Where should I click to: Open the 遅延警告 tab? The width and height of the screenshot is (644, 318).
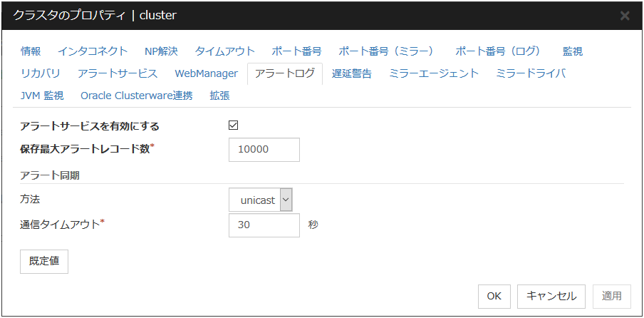pos(352,73)
